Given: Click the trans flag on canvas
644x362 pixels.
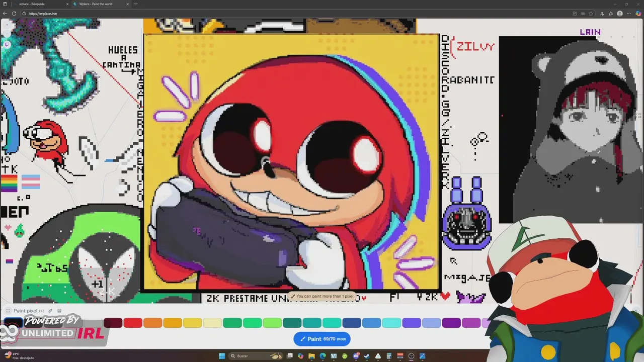Looking at the screenshot, I should point(30,183).
